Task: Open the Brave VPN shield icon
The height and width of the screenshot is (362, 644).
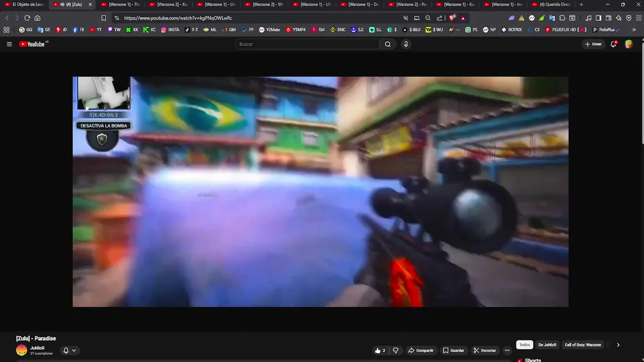Action: point(628,18)
